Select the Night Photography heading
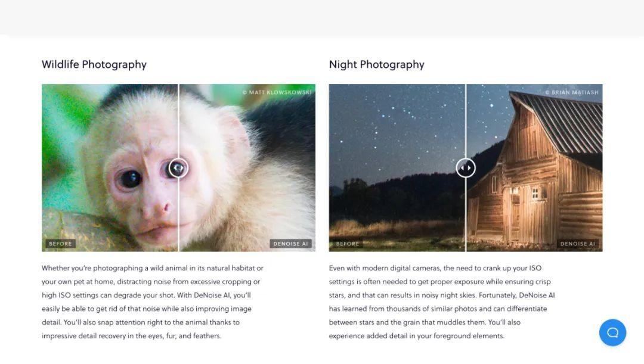 (377, 64)
